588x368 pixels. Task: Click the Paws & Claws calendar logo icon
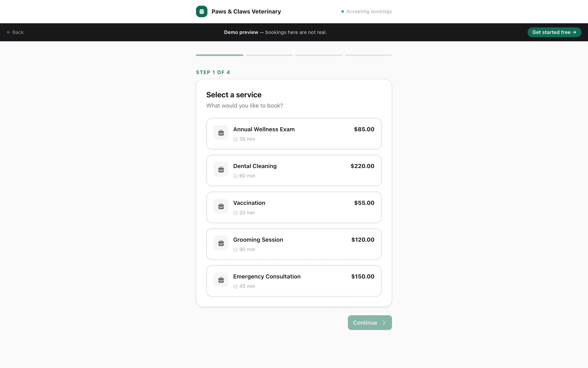[x=202, y=11]
